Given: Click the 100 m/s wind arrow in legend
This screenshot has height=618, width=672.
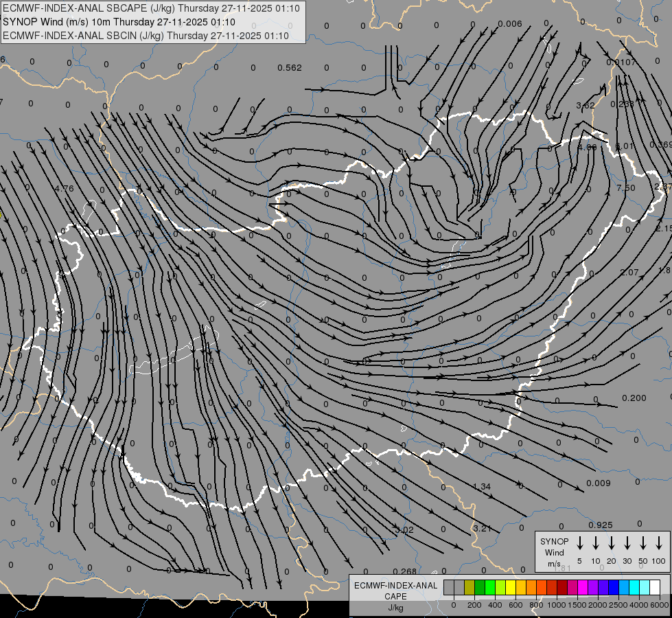Looking at the screenshot, I should [659, 543].
